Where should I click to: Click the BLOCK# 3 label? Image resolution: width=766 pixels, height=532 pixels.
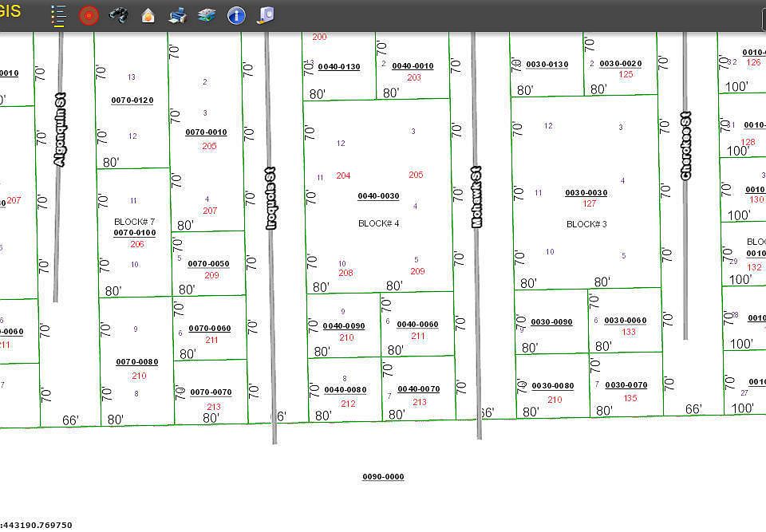(x=586, y=224)
